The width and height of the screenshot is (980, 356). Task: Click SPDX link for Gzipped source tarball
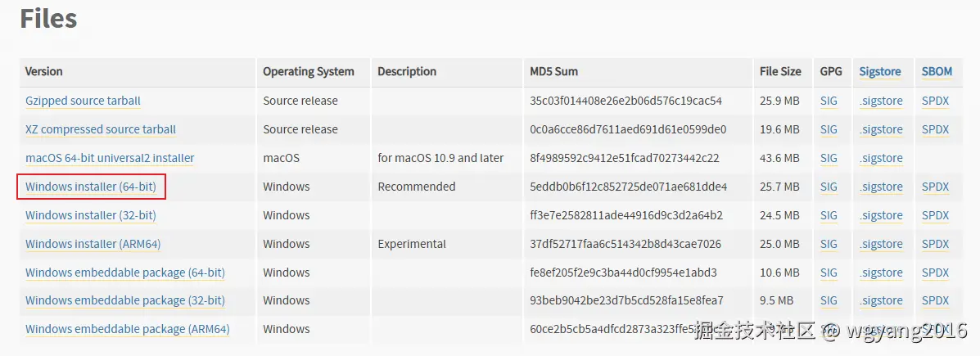click(935, 101)
